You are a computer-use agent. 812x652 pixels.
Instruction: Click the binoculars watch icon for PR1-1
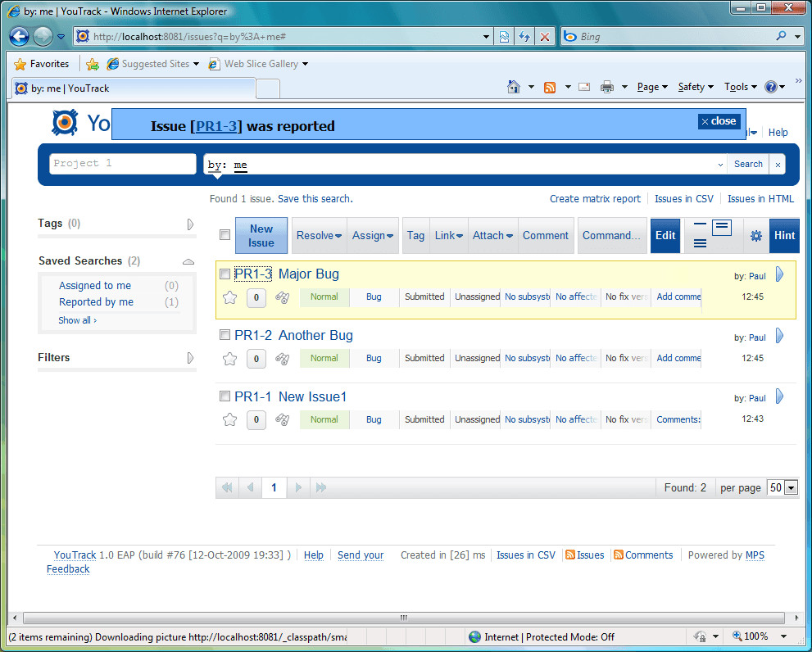click(x=282, y=419)
